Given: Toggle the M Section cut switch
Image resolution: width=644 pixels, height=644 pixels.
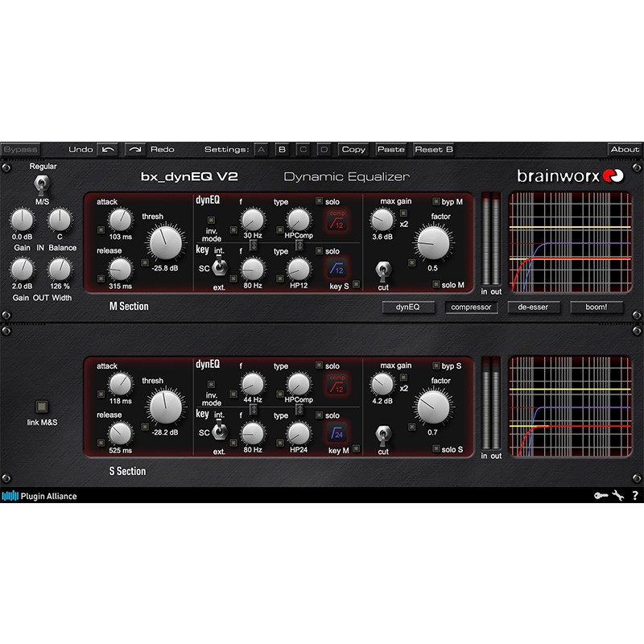Looking at the screenshot, I should click(x=383, y=269).
